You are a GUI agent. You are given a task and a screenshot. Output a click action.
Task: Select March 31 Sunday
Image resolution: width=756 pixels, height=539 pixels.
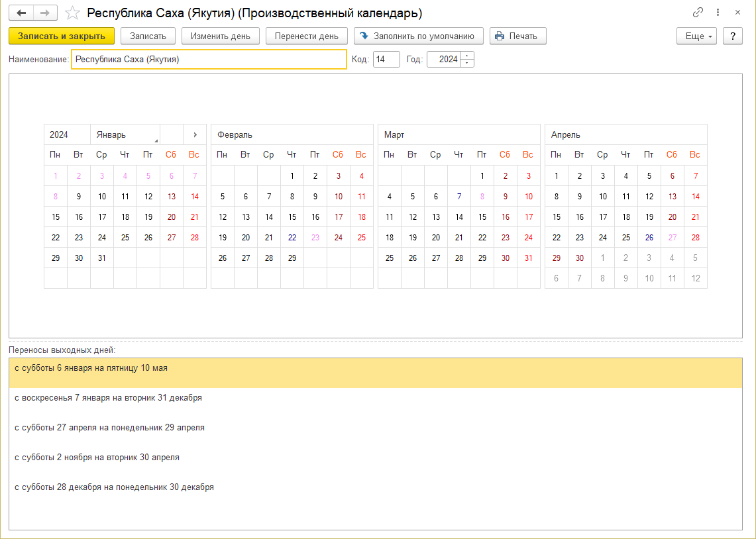pos(529,258)
